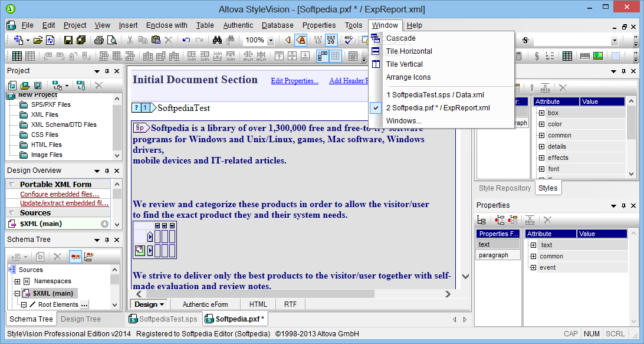Screen dimensions: 644x344
Task: Click the barcode insert icon
Action: click(585, 56)
